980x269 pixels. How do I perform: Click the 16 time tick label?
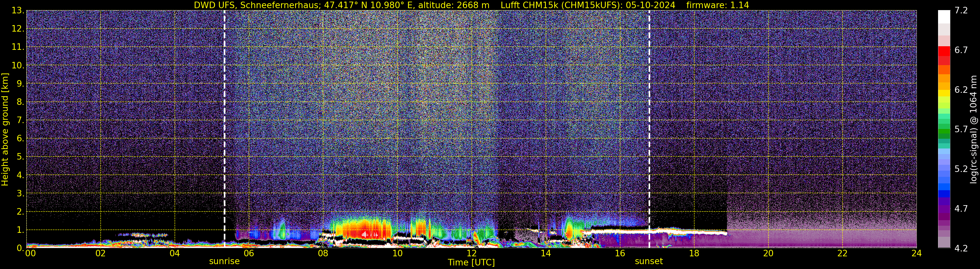pyautogui.click(x=620, y=253)
